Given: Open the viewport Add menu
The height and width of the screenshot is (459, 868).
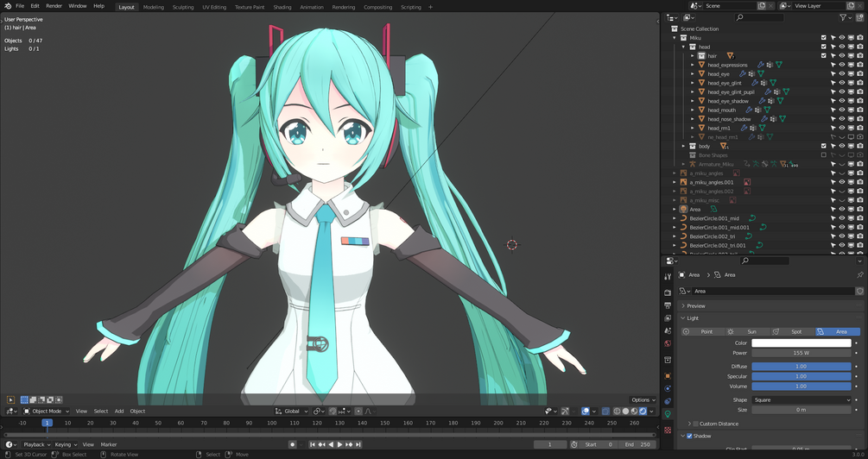Looking at the screenshot, I should (x=119, y=412).
